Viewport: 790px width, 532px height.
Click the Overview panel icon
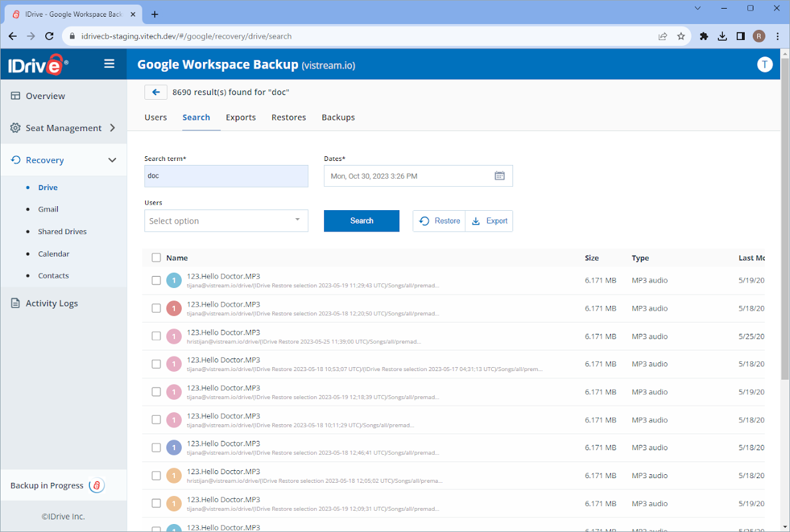(x=15, y=96)
